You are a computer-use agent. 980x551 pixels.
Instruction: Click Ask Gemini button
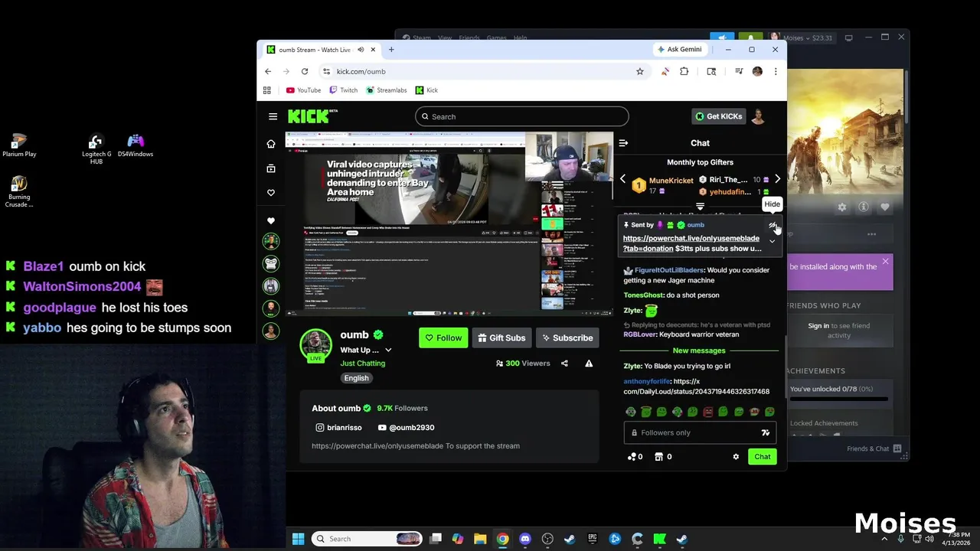(x=679, y=50)
